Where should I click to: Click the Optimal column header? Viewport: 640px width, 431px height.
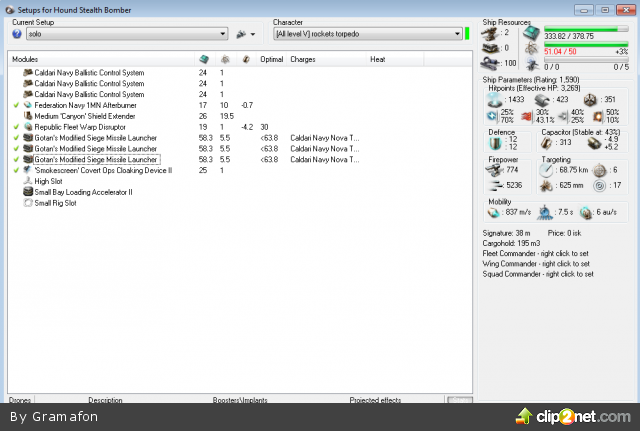click(x=272, y=59)
